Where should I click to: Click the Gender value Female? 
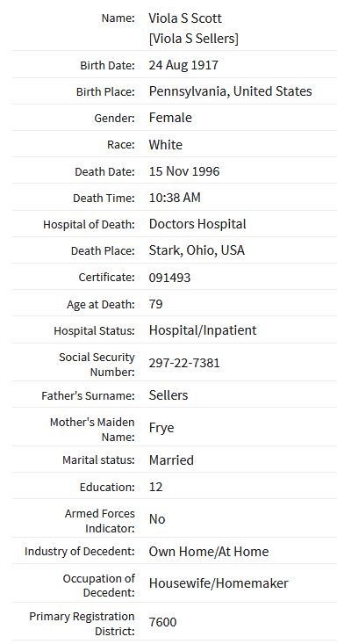point(170,118)
